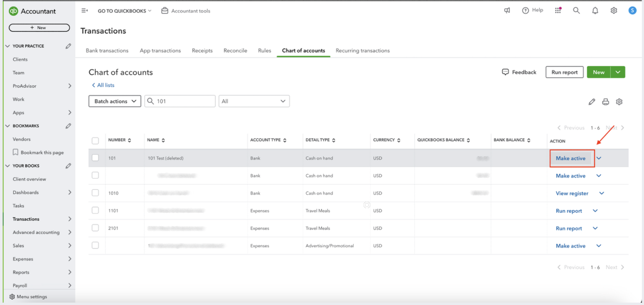Collapse YOUR PRACTICE section
Screen dimensions: 644x305
[7, 46]
